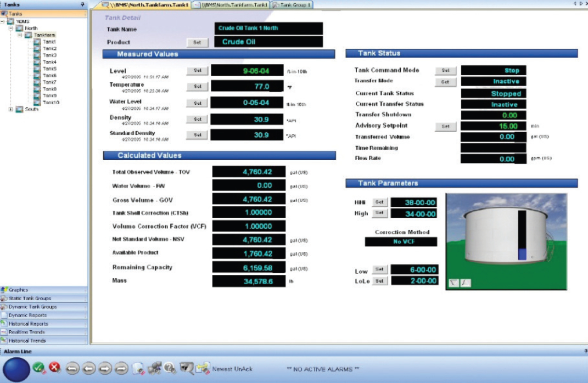The image size is (588, 383).
Task: Click the red X alarm icon
Action: [x=55, y=368]
